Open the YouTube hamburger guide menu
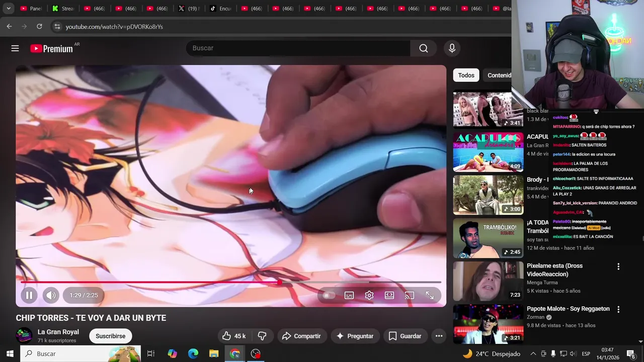The width and height of the screenshot is (644, 362). point(15,48)
